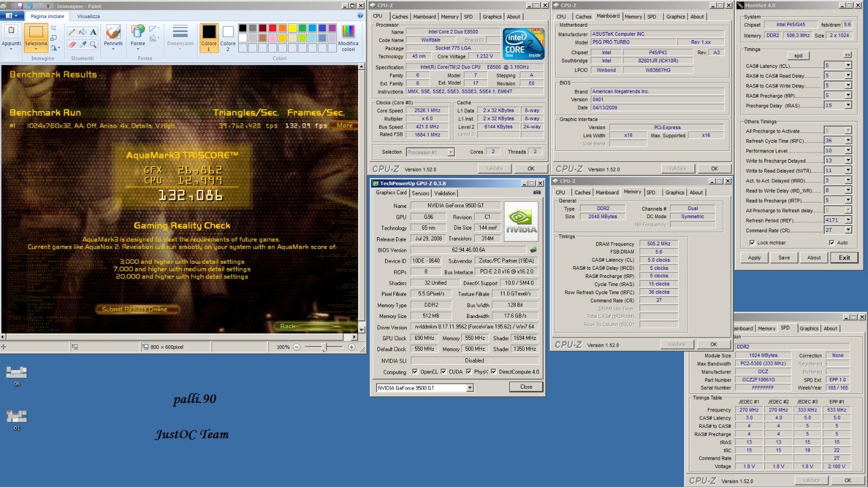
Task: Click Paint's vertical scrollbar down arrow
Action: tap(361, 329)
